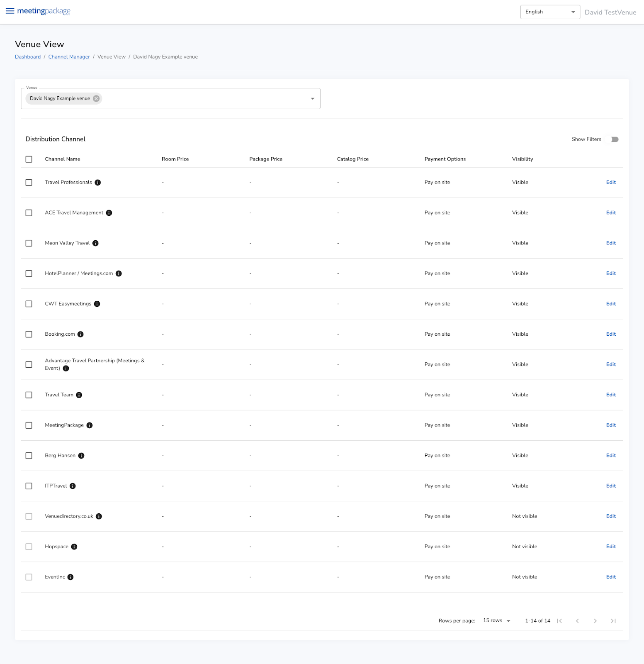This screenshot has width=644, height=664.
Task: Show info for ACE Travel Management
Action: pyautogui.click(x=109, y=213)
